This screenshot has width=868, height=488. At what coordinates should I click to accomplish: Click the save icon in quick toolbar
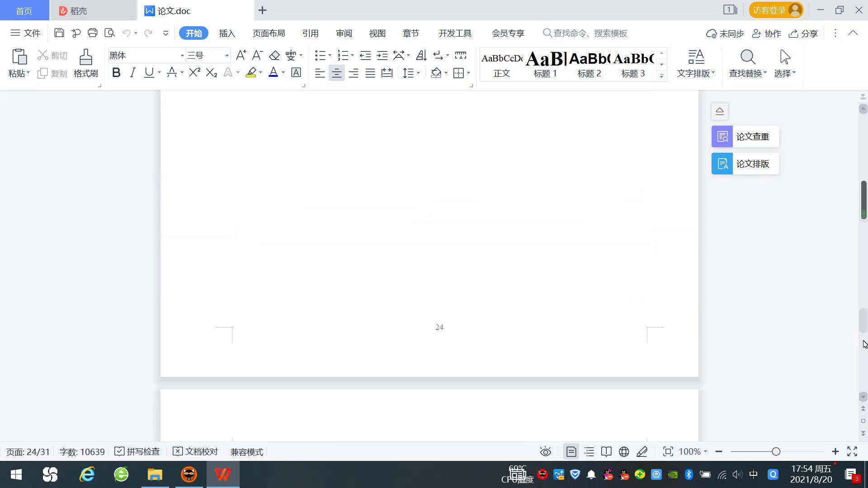[59, 33]
